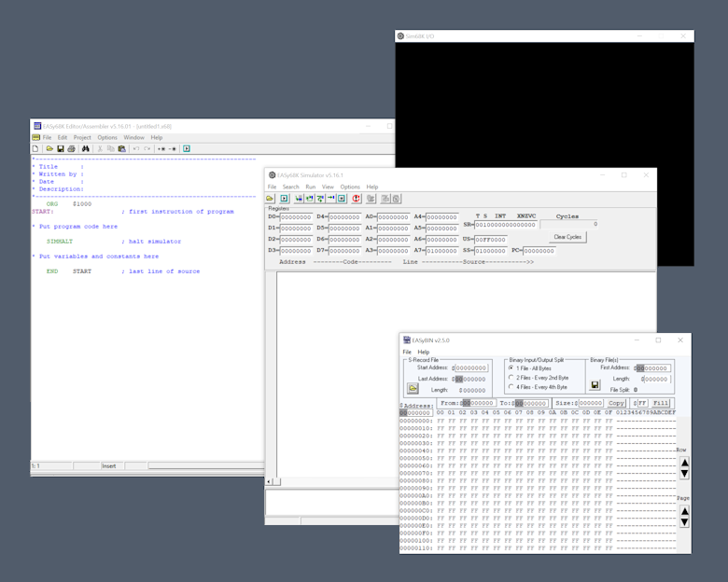Click Page down arrow in EASyBIN
The image size is (728, 582).
click(684, 522)
